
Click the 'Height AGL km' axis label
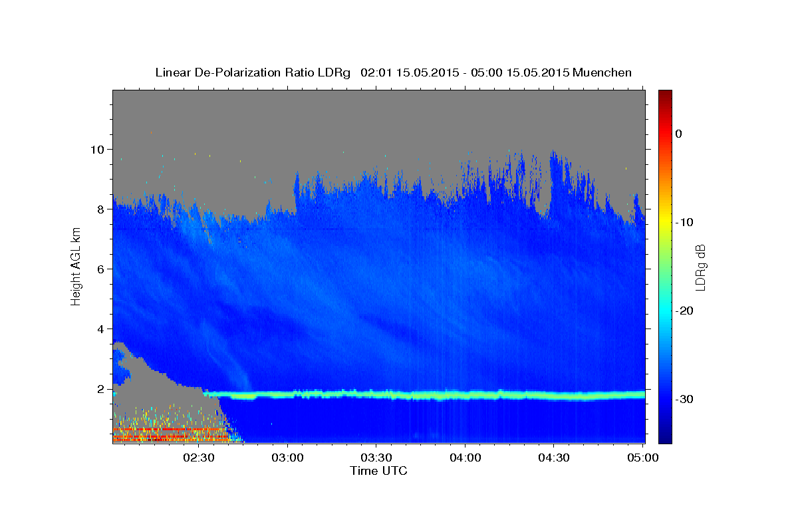click(76, 266)
